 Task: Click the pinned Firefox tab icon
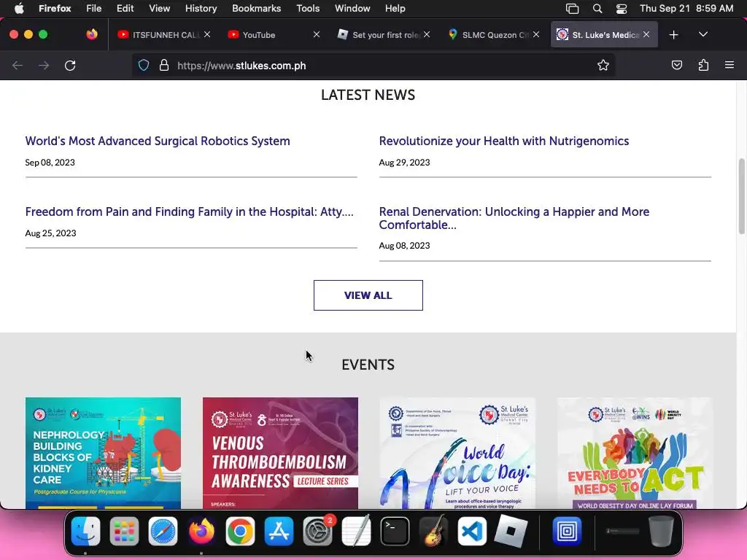[92, 34]
